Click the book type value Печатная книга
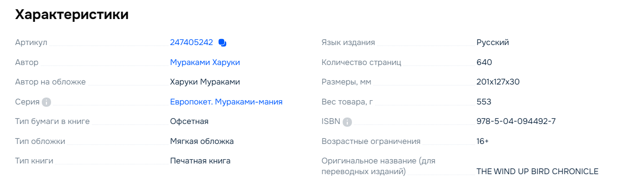The width and height of the screenshot is (644, 189). (200, 161)
